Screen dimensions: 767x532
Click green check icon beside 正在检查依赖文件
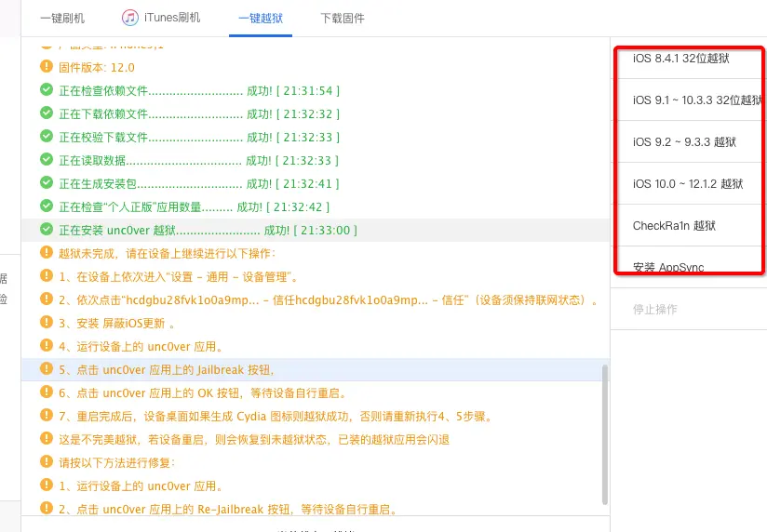click(x=47, y=89)
